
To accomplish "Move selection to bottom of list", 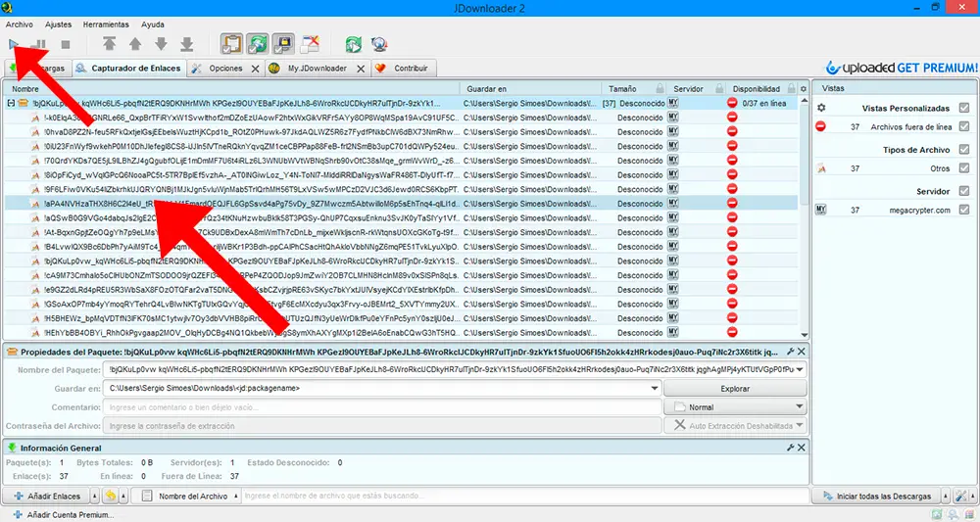I will [187, 44].
